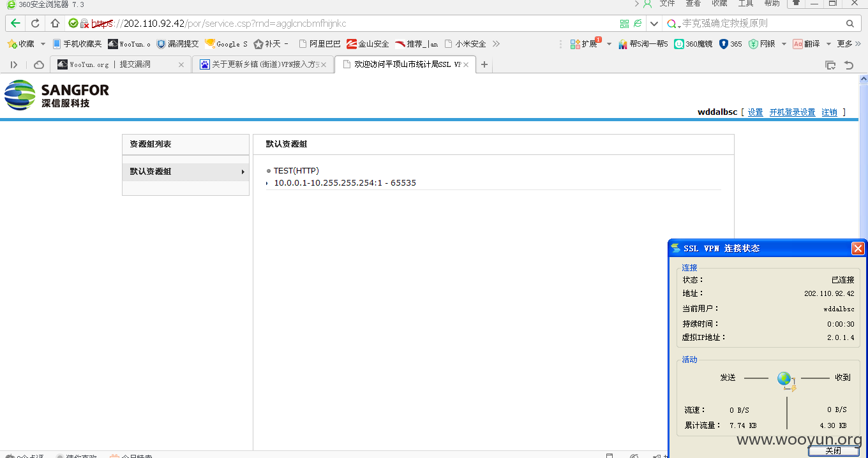
Task: Expand the 扩展 dropdown arrow
Action: pyautogui.click(x=608, y=44)
